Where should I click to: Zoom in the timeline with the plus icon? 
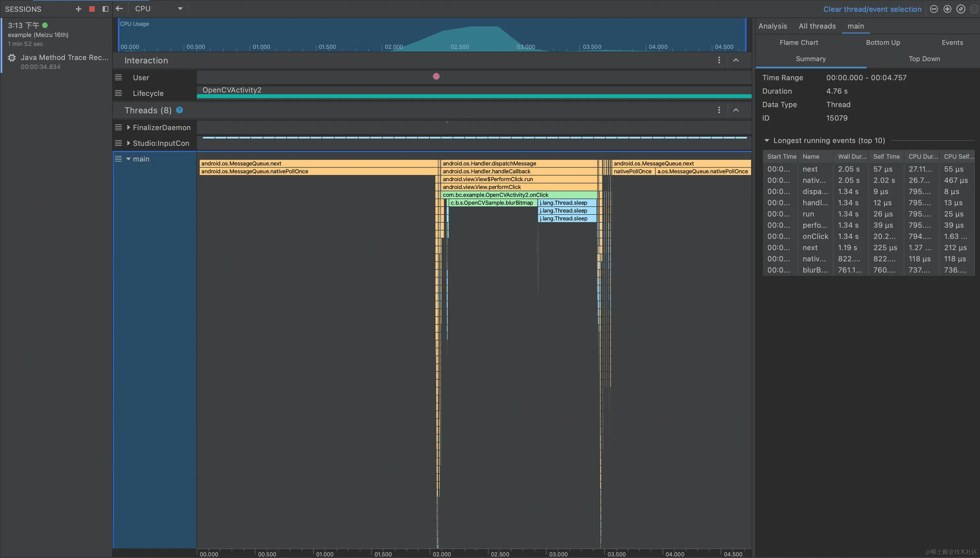point(947,9)
